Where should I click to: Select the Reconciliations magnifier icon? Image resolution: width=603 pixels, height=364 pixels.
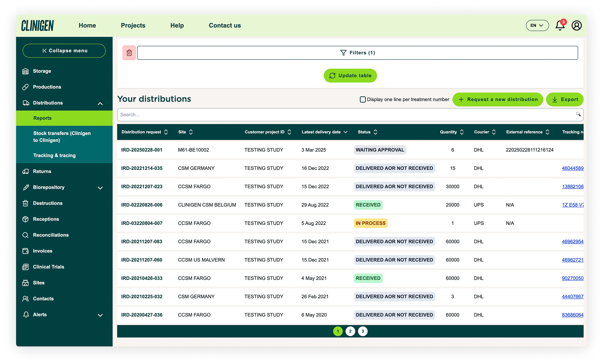click(x=26, y=235)
